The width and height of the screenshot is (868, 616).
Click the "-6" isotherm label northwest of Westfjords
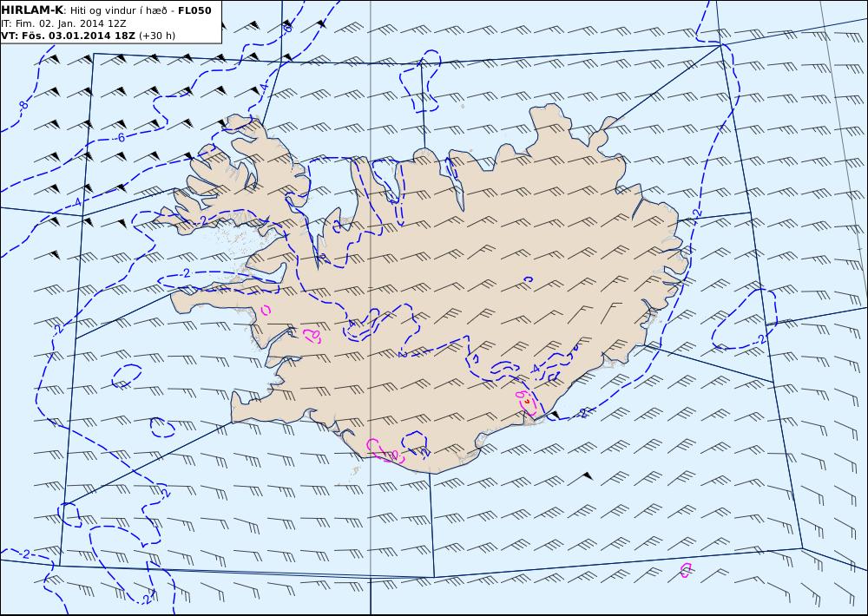(x=120, y=138)
